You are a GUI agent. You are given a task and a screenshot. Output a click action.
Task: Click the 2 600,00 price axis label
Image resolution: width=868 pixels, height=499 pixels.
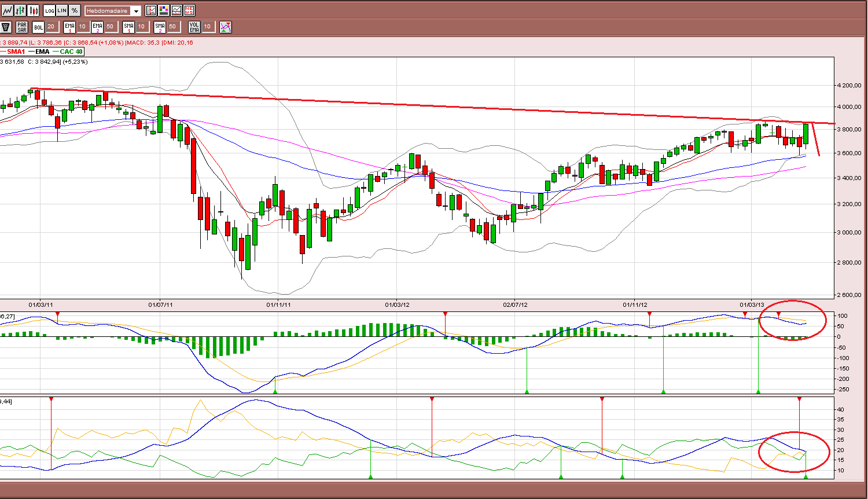(849, 295)
